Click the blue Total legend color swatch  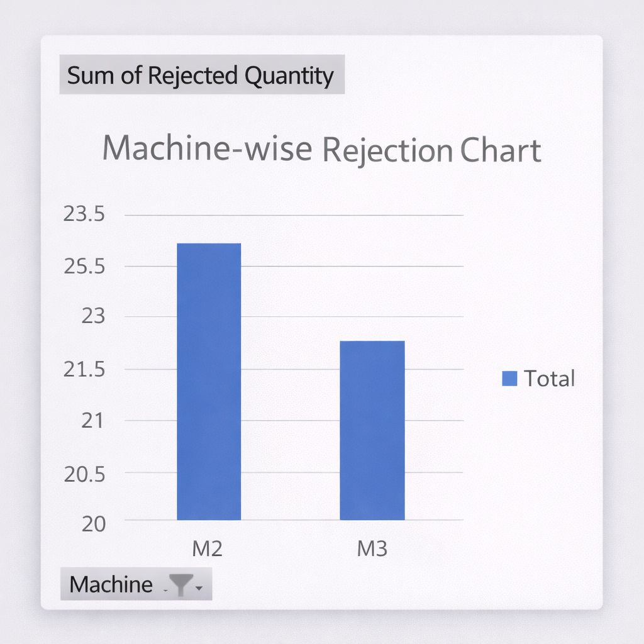click(509, 379)
